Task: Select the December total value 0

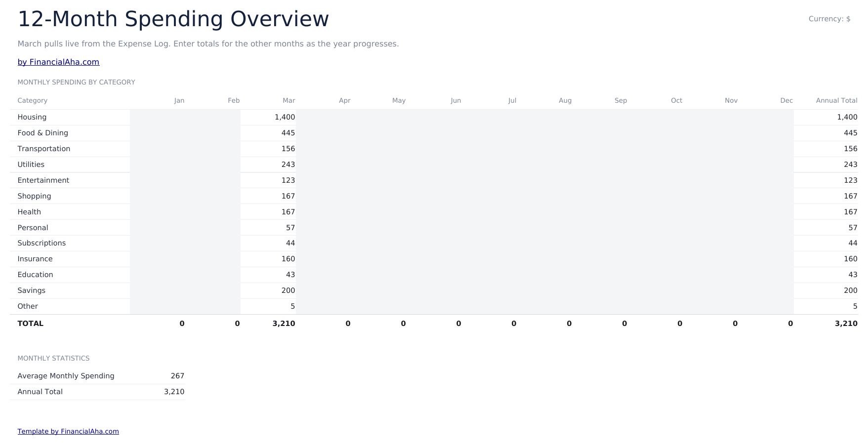Action: (x=790, y=324)
